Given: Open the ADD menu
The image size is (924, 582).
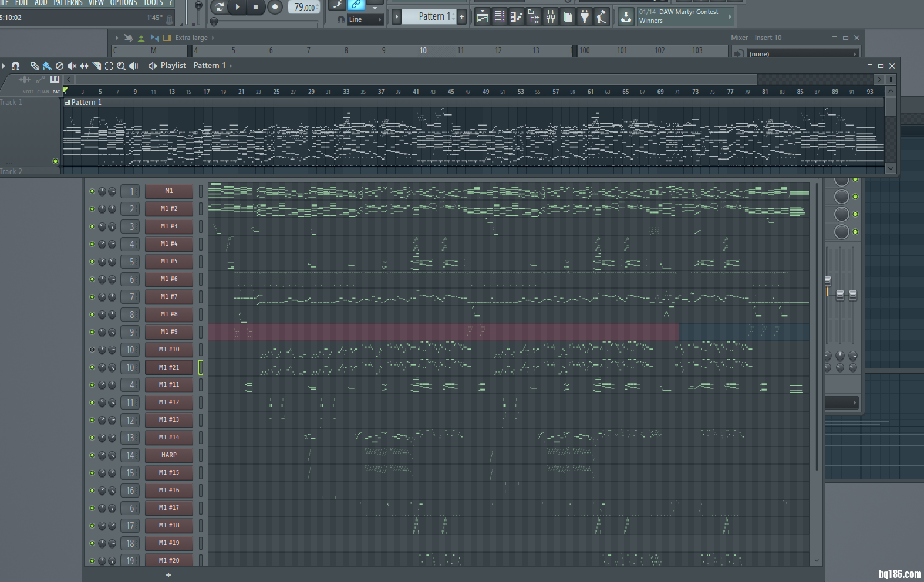Looking at the screenshot, I should pyautogui.click(x=41, y=3).
